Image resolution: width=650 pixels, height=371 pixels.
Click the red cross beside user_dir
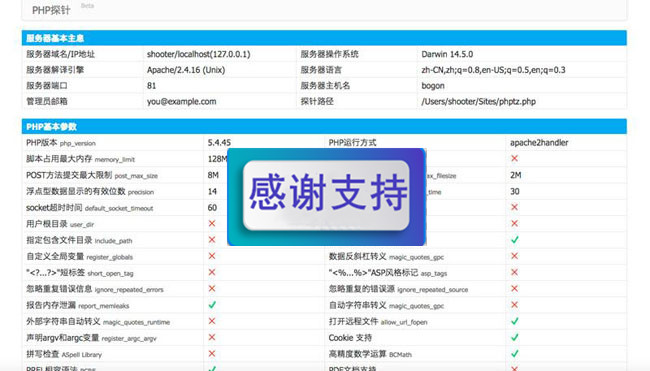[x=212, y=223]
